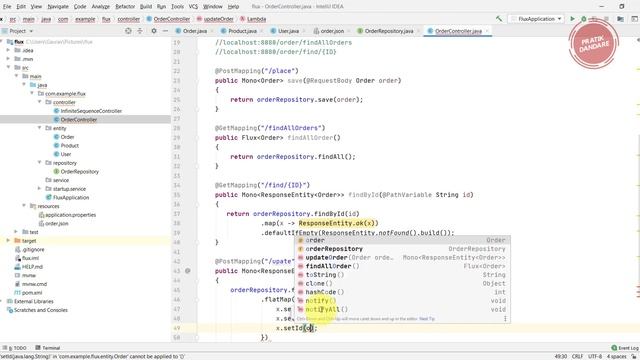Choose toString() completion suggestion

402,275
